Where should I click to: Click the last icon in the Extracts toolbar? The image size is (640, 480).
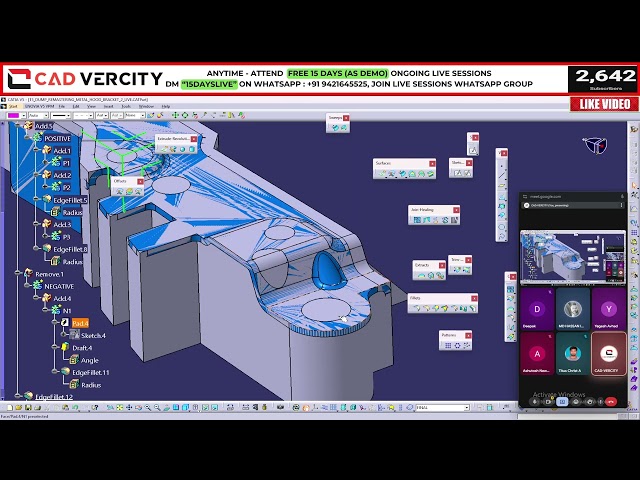tap(440, 276)
